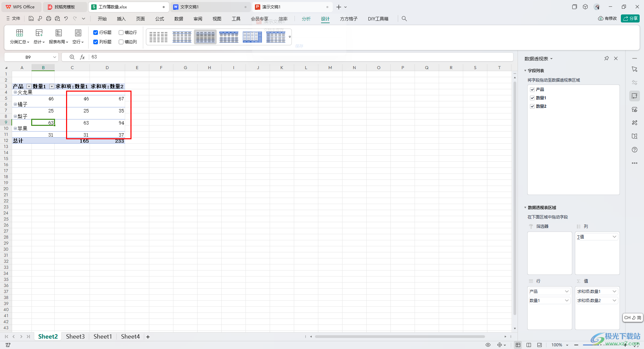Image resolution: width=644 pixels, height=349 pixels.
Task: Click the formula bar input showing 63
Action: [301, 57]
